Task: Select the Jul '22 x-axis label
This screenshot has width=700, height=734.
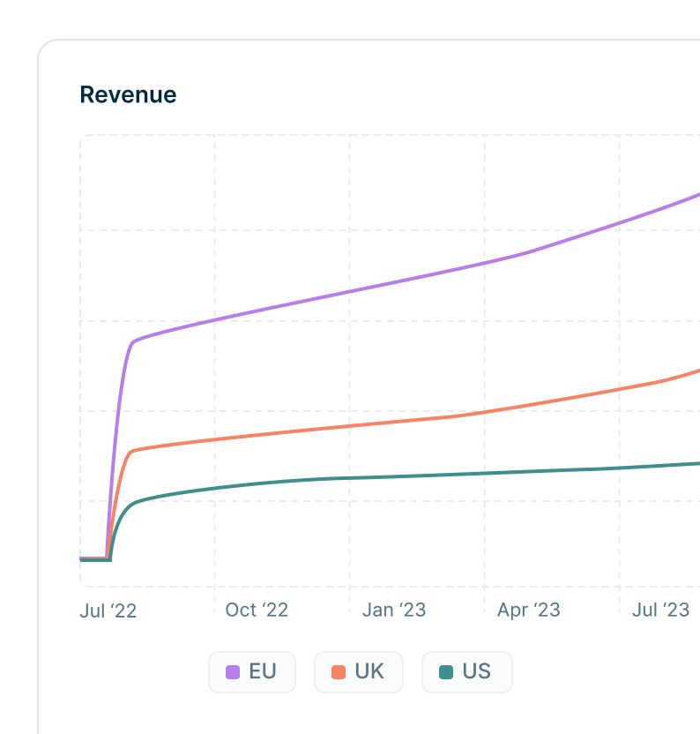Action: tap(108, 610)
